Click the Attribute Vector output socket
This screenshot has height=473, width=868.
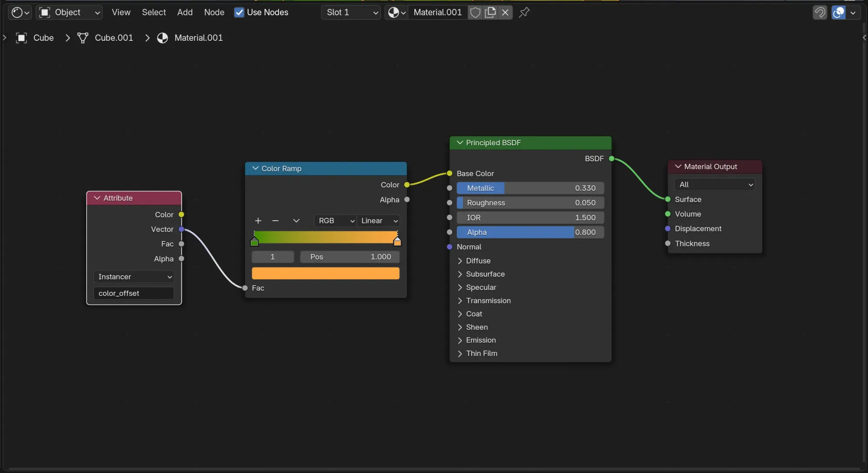click(181, 229)
